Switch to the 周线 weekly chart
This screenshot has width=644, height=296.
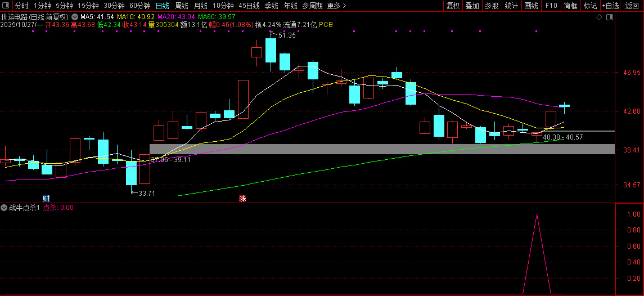tap(182, 6)
